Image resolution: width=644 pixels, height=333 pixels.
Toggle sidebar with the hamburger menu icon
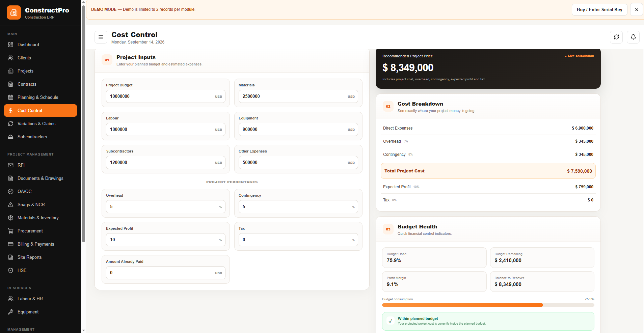(x=101, y=37)
